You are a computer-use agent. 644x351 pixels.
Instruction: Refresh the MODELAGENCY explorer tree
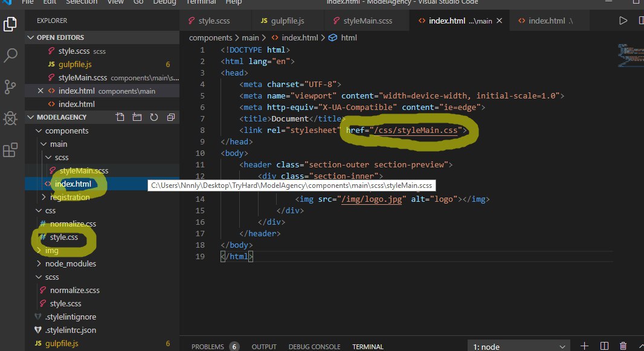[154, 117]
